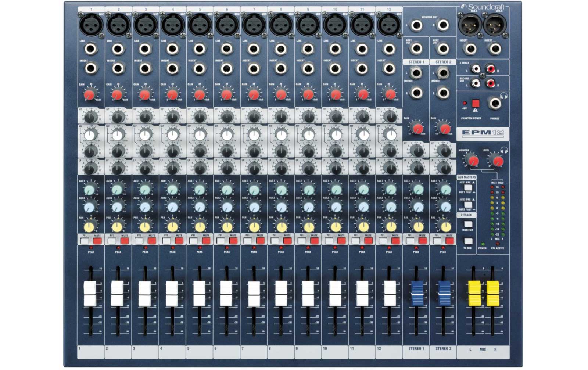Grab the channel 1 white fader
The width and height of the screenshot is (588, 370).
(x=90, y=294)
